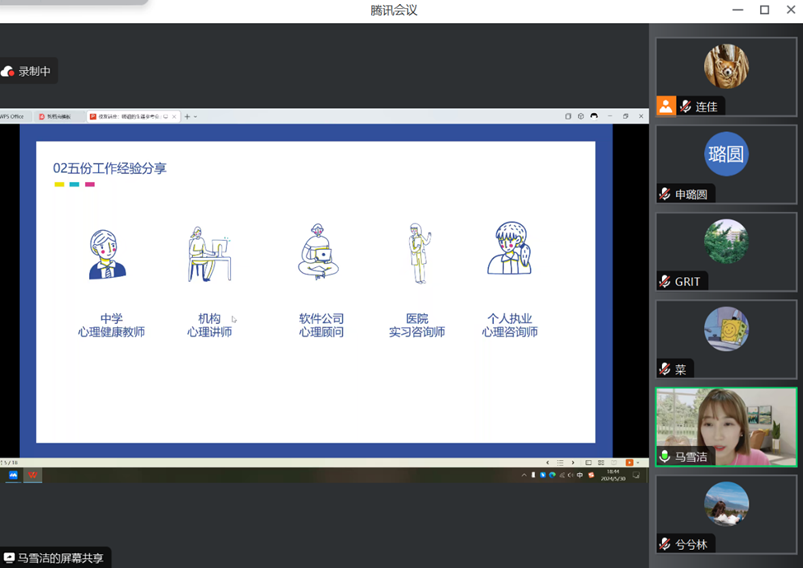Click the 录制中 recording indicator
Viewport: 803px width, 568px height.
point(27,71)
